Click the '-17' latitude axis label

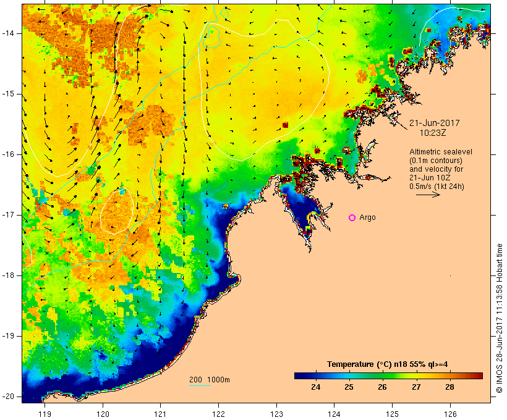pyautogui.click(x=7, y=215)
